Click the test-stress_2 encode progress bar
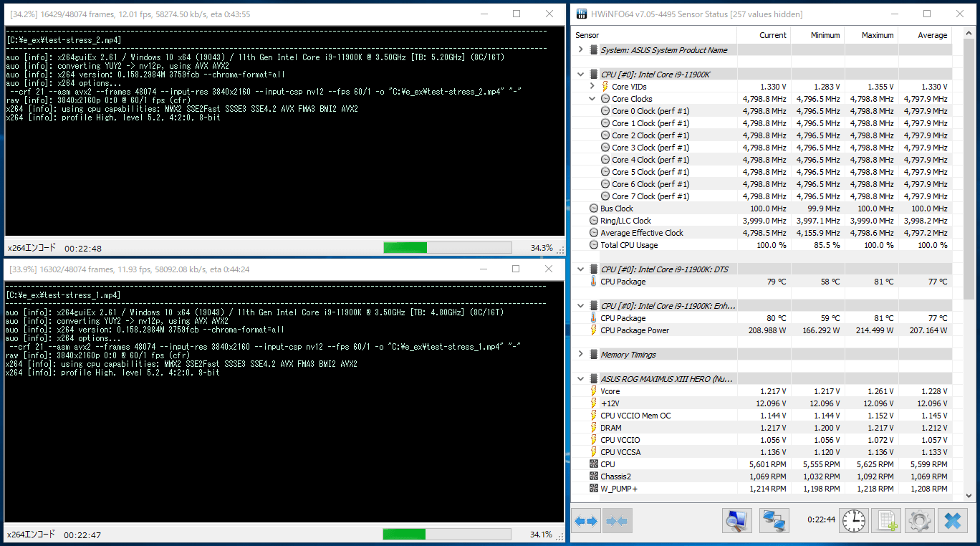This screenshot has height=546, width=980. point(447,248)
